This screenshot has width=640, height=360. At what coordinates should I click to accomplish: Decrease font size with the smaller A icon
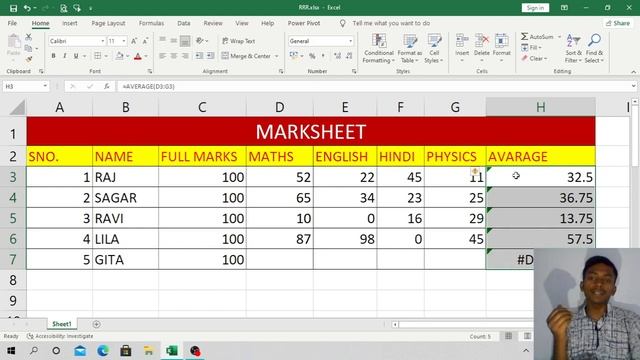click(145, 41)
